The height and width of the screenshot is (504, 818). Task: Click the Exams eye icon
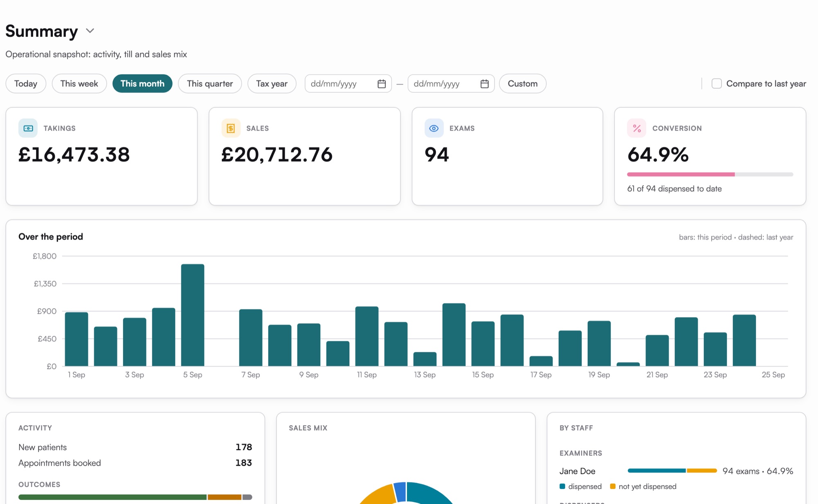[x=434, y=128]
